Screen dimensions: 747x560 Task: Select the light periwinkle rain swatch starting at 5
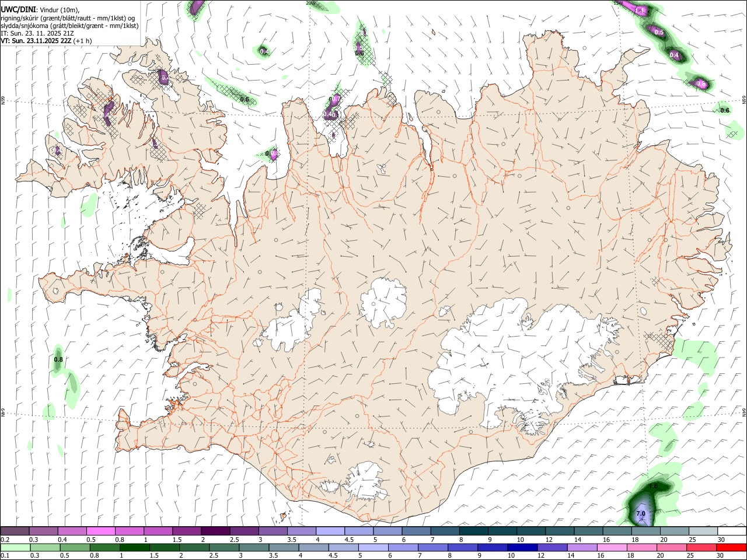coord(373,547)
